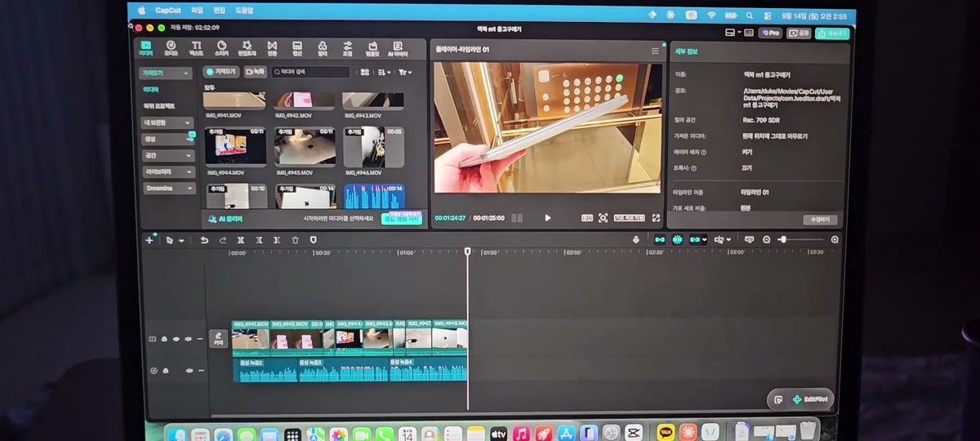Toggle clip linkage option
980x441 pixels.
click(697, 240)
